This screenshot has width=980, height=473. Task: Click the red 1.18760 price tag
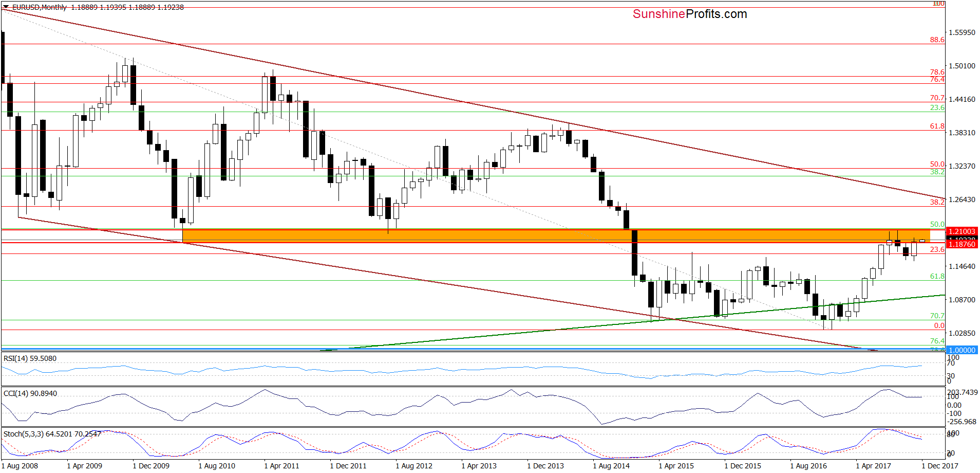(x=962, y=244)
